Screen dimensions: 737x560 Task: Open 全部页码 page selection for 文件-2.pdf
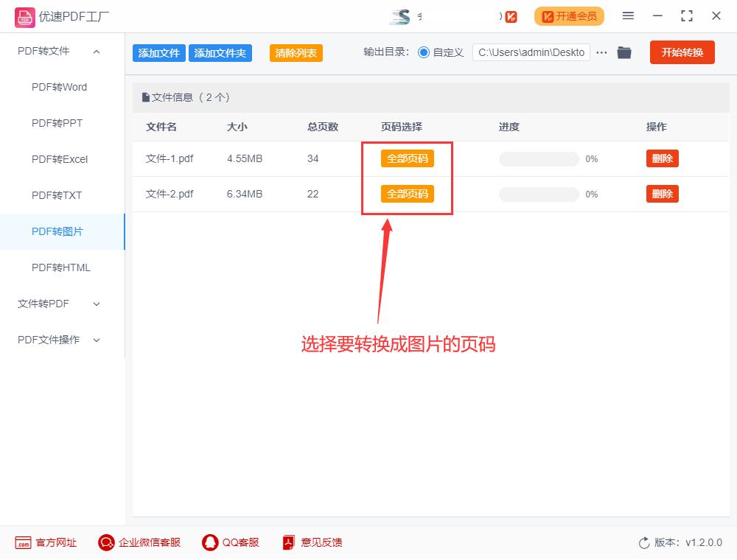coord(407,194)
